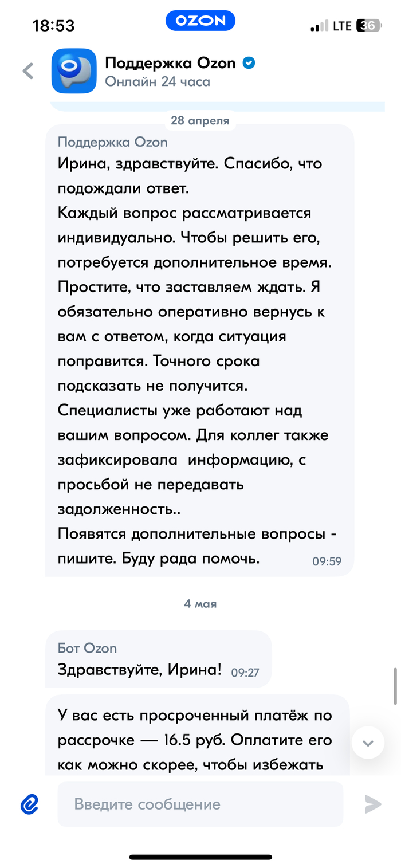Open the Ozon support avatar icon
This screenshot has width=401, height=868.
pyautogui.click(x=74, y=71)
